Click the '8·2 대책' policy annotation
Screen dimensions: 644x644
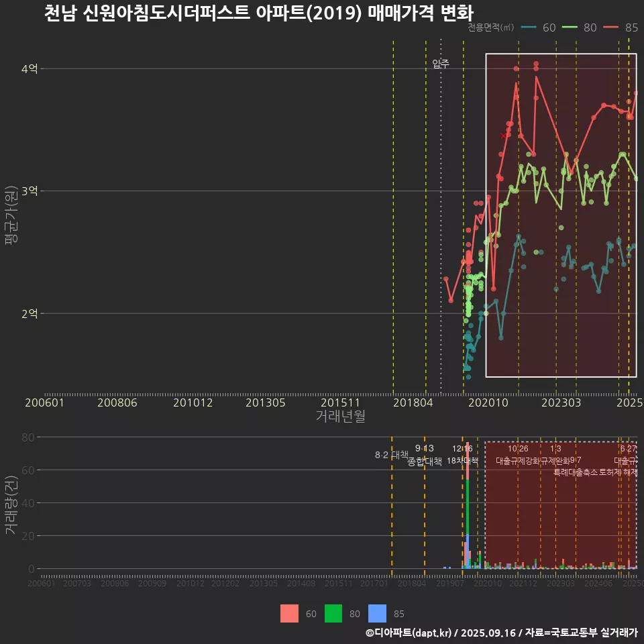pyautogui.click(x=391, y=455)
